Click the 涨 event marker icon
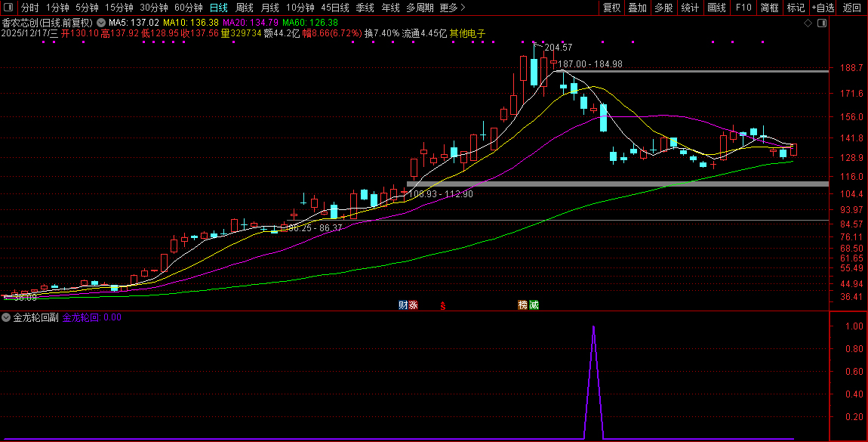 413,305
